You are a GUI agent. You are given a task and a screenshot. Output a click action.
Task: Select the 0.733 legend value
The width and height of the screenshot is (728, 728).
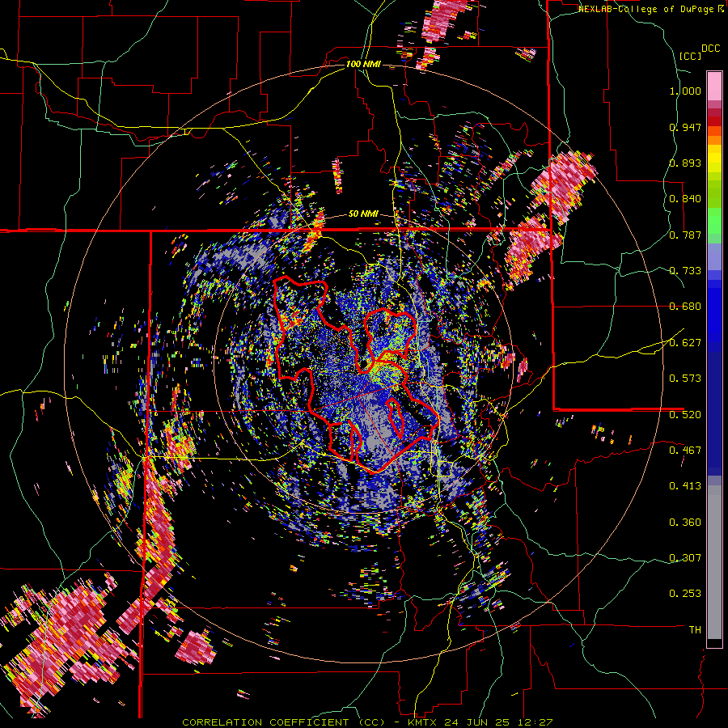(x=685, y=271)
